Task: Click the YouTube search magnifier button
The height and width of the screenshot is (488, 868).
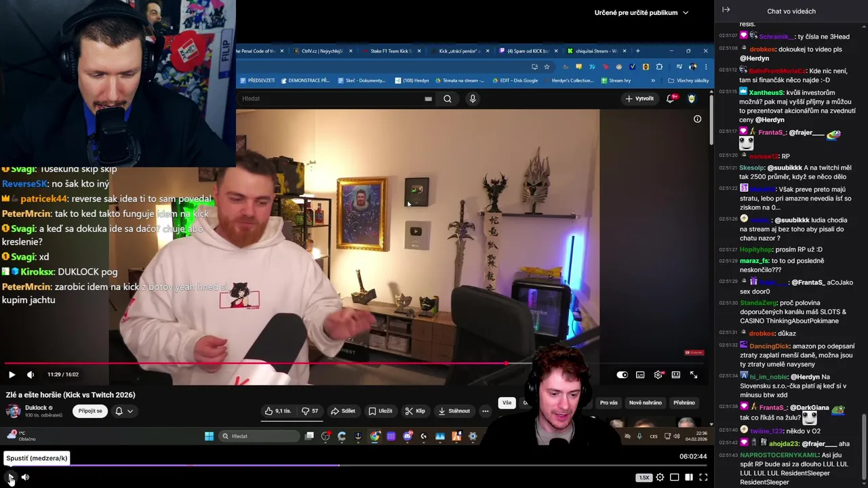Action: pos(448,99)
